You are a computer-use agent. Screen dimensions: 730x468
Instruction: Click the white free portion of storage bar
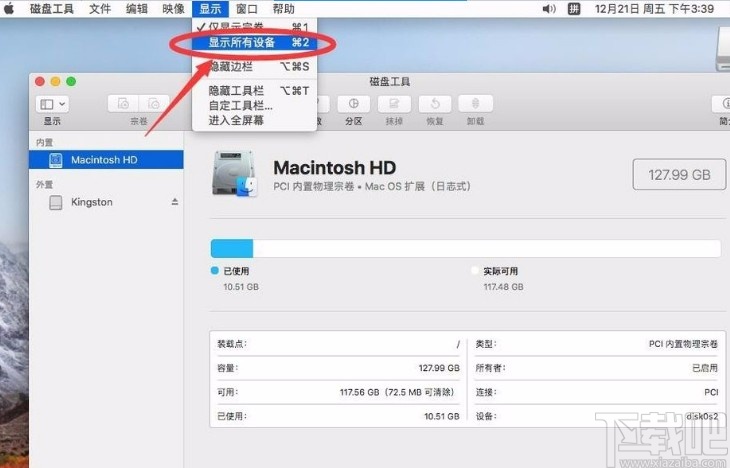[x=487, y=248]
